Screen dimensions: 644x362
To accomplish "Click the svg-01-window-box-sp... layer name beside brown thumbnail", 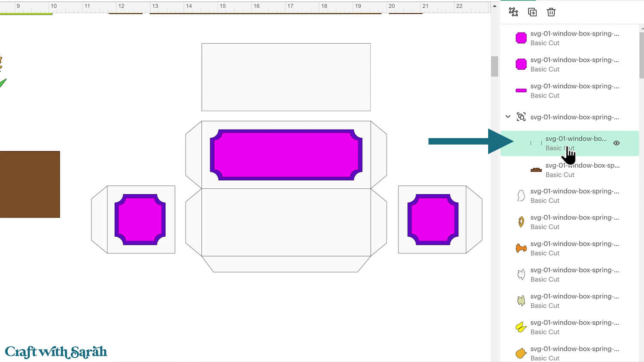I will coord(582,165).
